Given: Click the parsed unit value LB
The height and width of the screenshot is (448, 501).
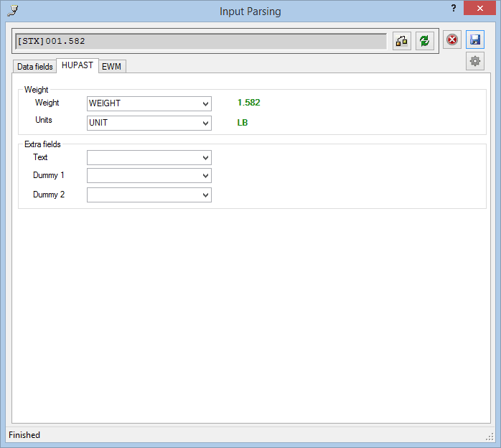Looking at the screenshot, I should tap(243, 123).
